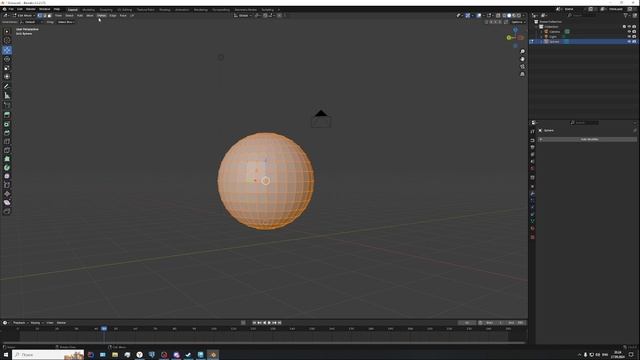This screenshot has height=360, width=640.
Task: Select the Rip Region tool
Action: coord(7,211)
